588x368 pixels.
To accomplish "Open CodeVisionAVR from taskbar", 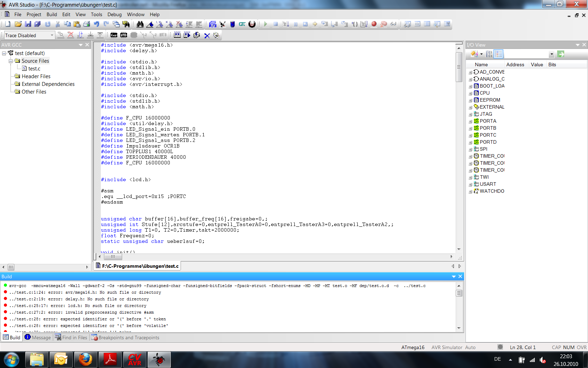I will 135,360.
